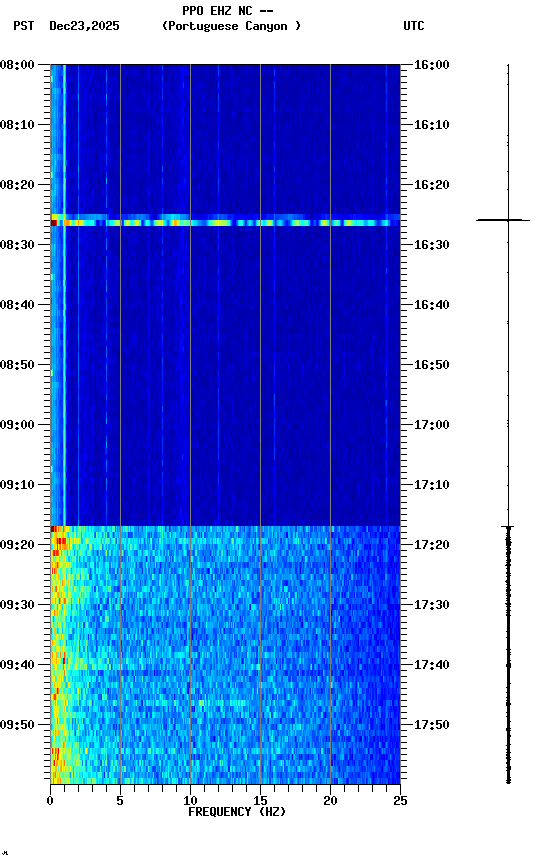552x864 pixels.
Task: Click the '09:30' PST time label
Action: [17, 606]
